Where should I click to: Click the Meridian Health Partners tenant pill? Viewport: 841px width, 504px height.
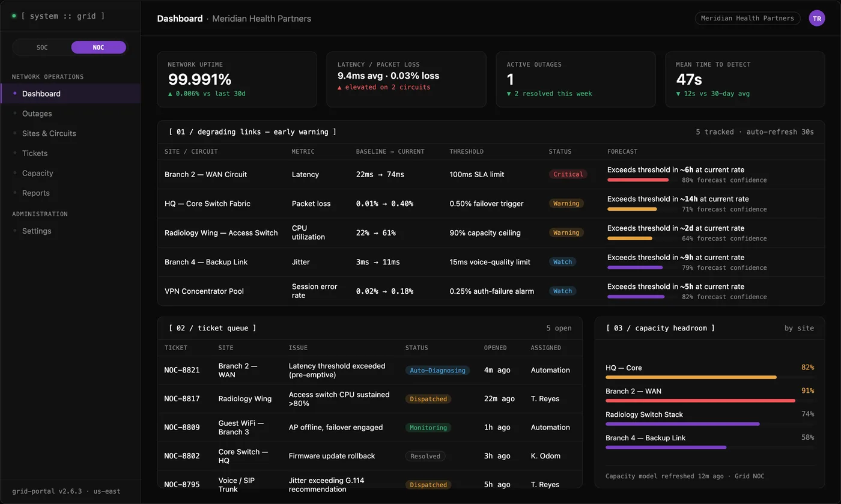coord(747,19)
